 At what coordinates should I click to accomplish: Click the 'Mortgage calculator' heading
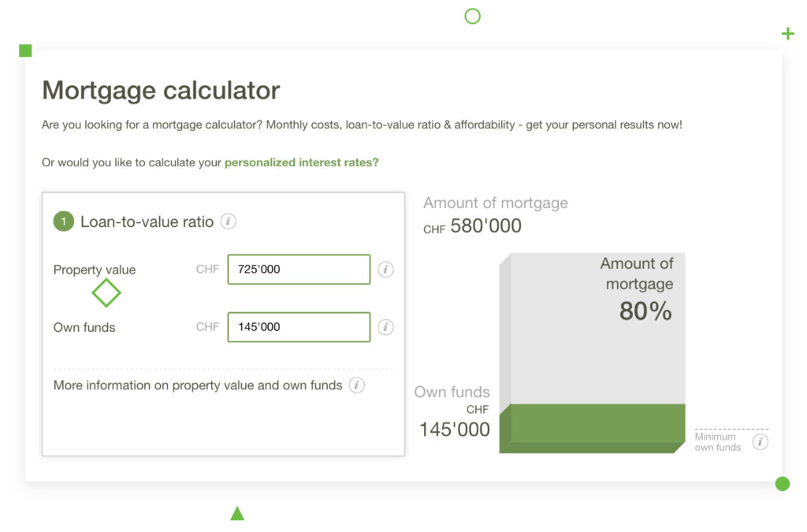(x=161, y=90)
